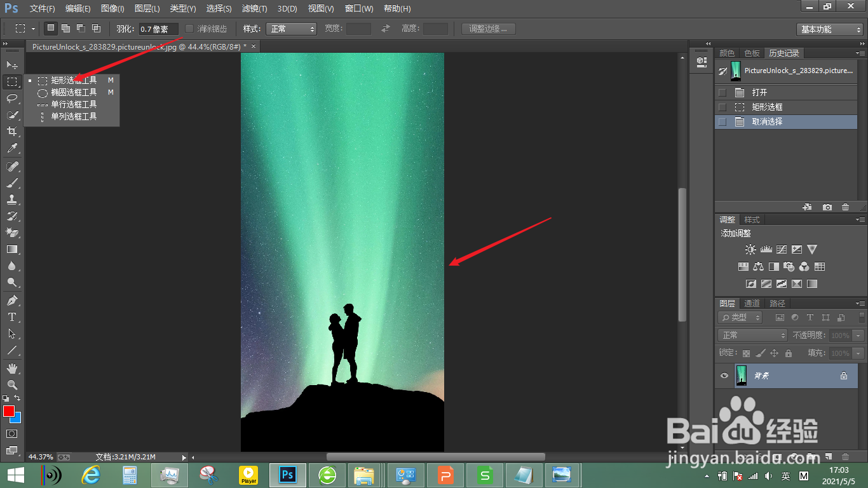
Task: Select the Quick Selection tool
Action: point(12,115)
